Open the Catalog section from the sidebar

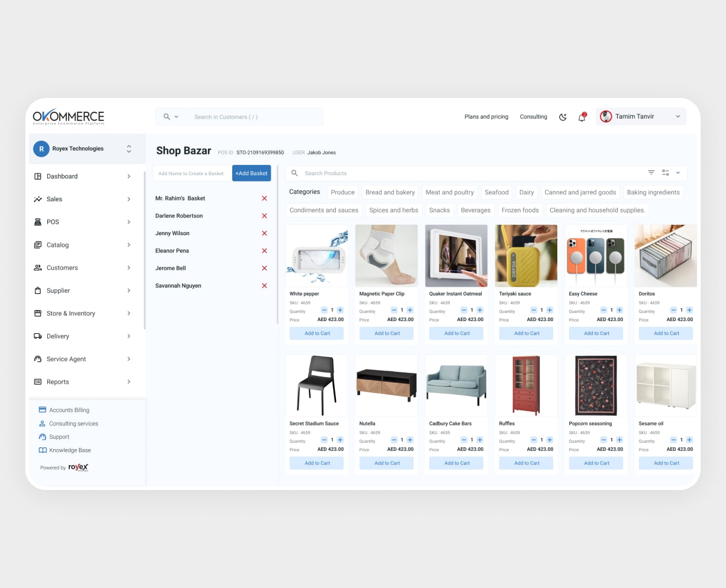point(58,245)
